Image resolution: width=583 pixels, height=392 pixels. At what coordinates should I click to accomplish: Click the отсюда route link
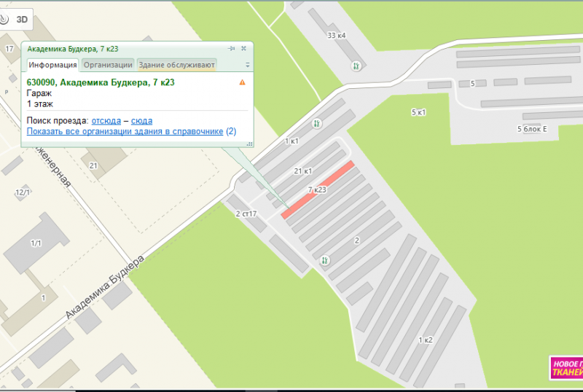coord(106,120)
